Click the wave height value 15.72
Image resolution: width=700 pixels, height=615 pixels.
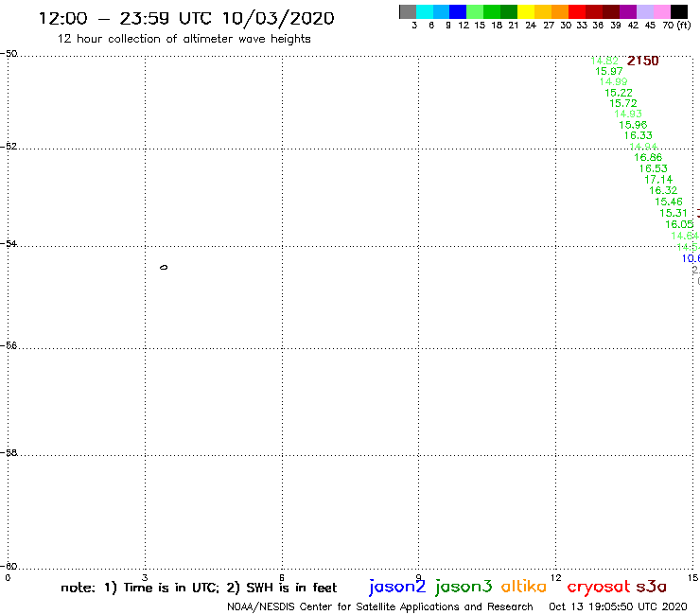[623, 103]
